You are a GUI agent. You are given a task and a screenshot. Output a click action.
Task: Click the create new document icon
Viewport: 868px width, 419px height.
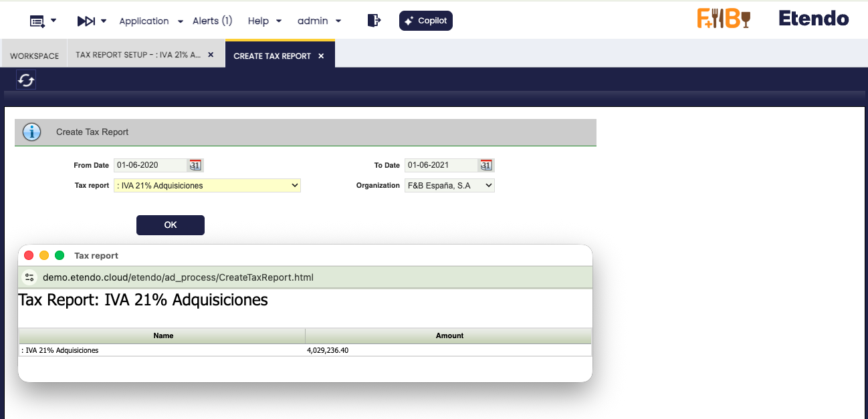pyautogui.click(x=37, y=21)
